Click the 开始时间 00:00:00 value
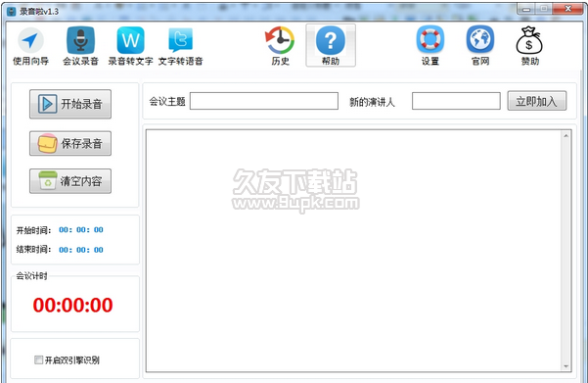 coord(81,230)
